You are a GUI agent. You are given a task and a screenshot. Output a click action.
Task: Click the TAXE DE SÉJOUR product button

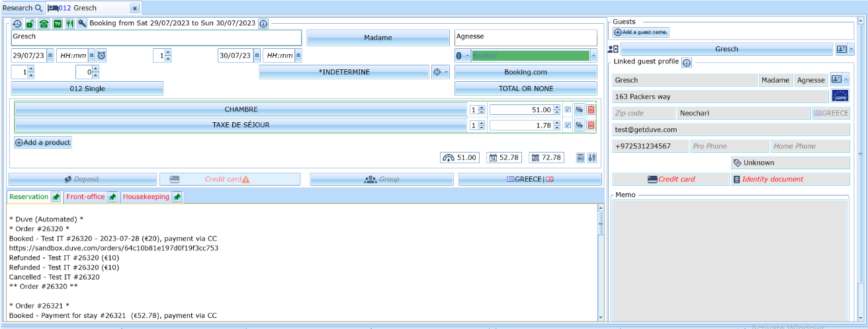241,125
